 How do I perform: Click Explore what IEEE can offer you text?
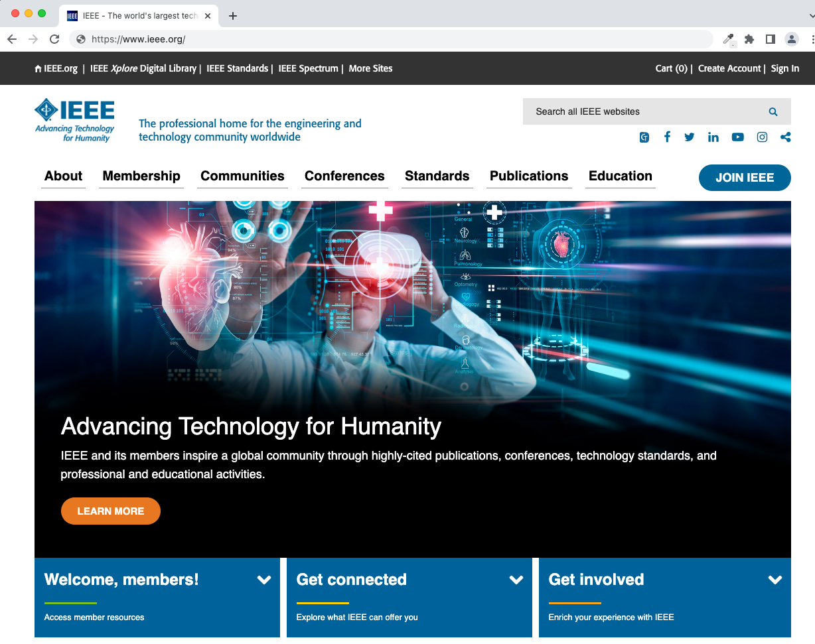pos(357,617)
